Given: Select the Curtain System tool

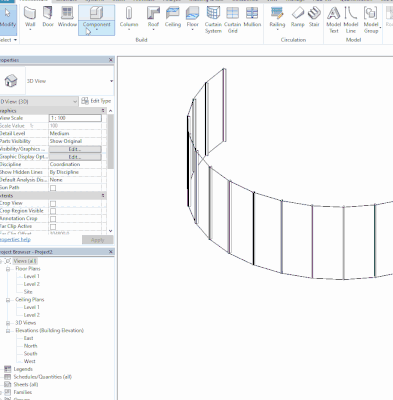Looking at the screenshot, I should [213, 19].
